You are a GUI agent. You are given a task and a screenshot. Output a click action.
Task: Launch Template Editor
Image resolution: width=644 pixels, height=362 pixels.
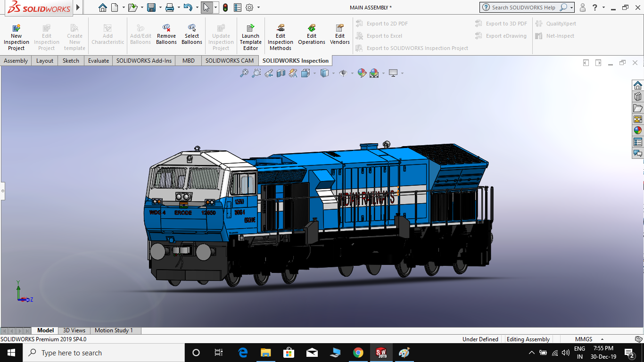click(251, 38)
